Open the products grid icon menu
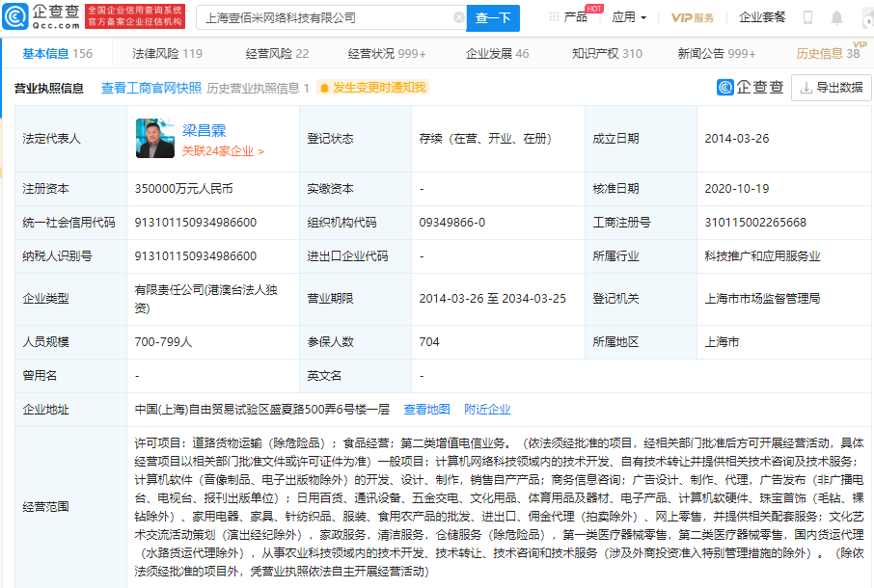 click(554, 16)
